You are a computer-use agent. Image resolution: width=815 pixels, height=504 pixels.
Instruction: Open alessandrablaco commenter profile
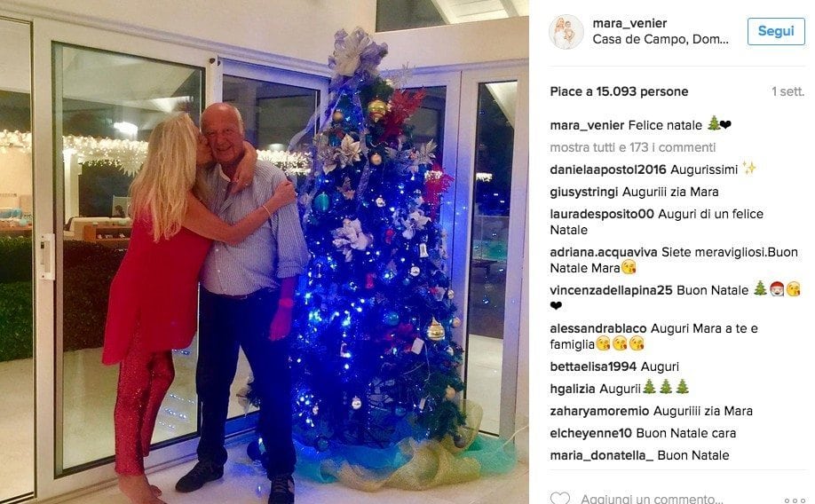598,329
